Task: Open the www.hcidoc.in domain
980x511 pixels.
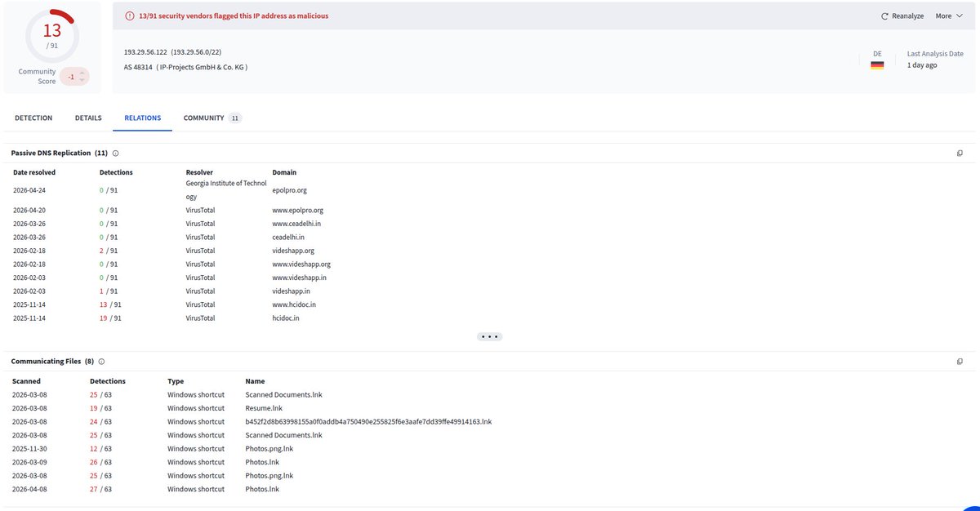Action: (x=294, y=304)
